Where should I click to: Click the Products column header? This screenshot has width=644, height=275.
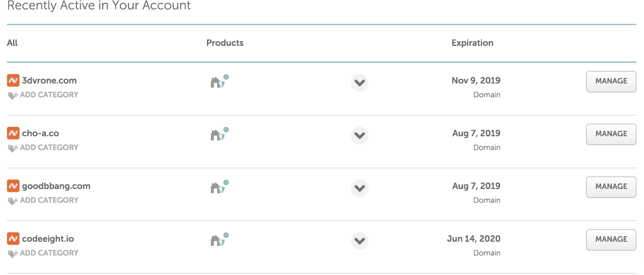click(x=225, y=43)
